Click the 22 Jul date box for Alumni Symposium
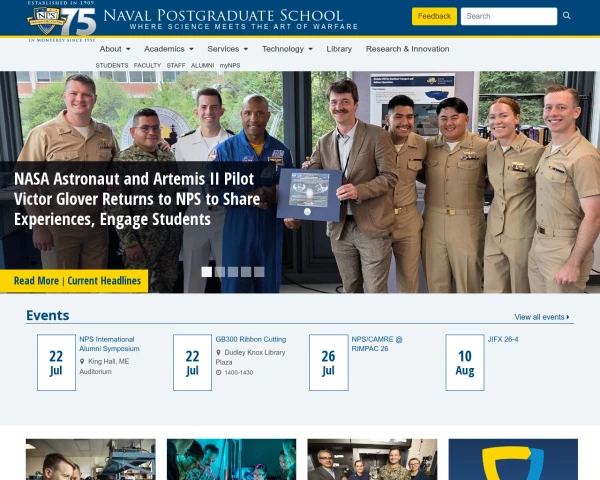 [56, 362]
